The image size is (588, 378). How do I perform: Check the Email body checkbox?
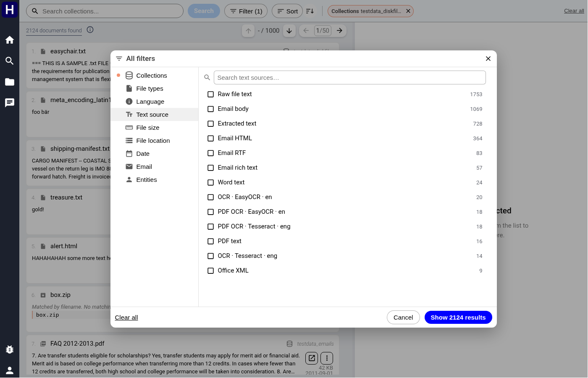tap(211, 109)
